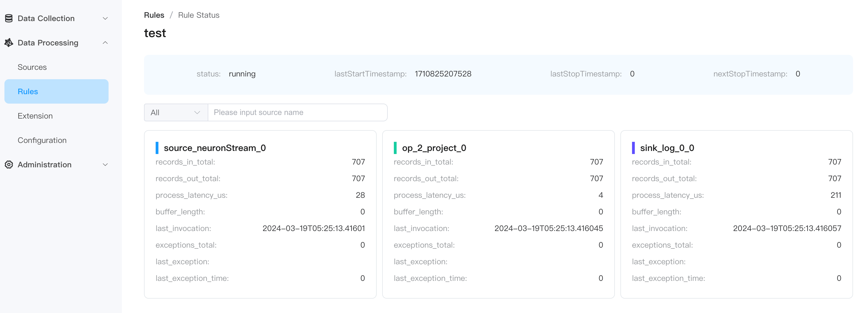The image size is (868, 313).
Task: Click the Rules breadcrumb link
Action: point(154,15)
